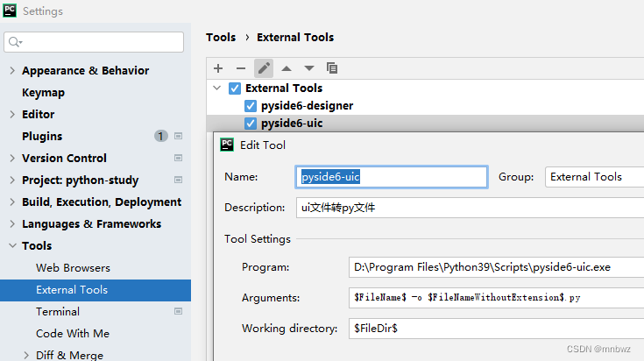This screenshot has height=361, width=644.
Task: Click into the Arguments field
Action: tap(496, 298)
